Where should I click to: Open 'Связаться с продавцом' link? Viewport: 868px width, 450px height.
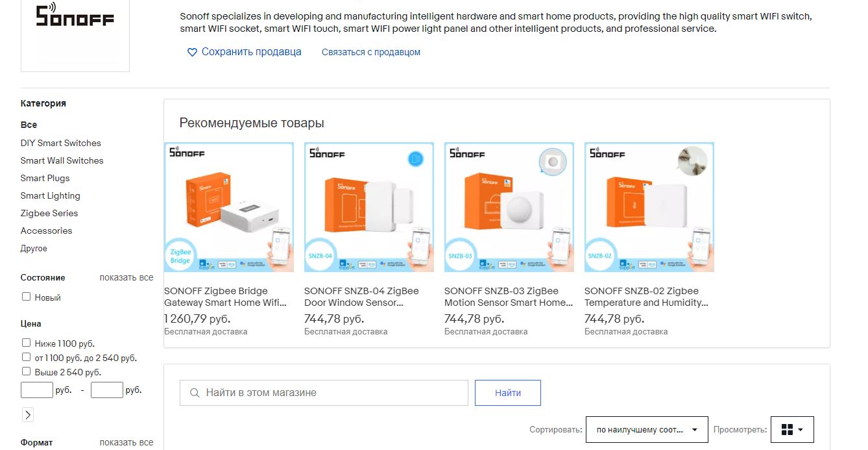tap(371, 52)
